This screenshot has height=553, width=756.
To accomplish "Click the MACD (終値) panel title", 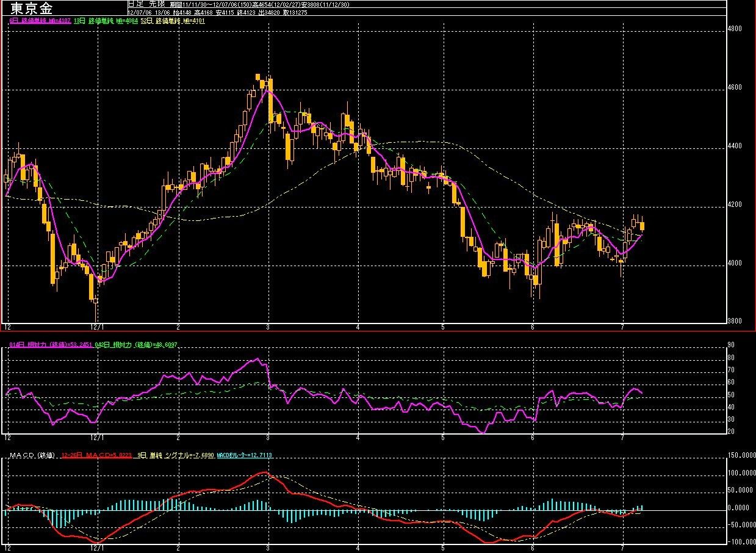I will pyautogui.click(x=32, y=455).
